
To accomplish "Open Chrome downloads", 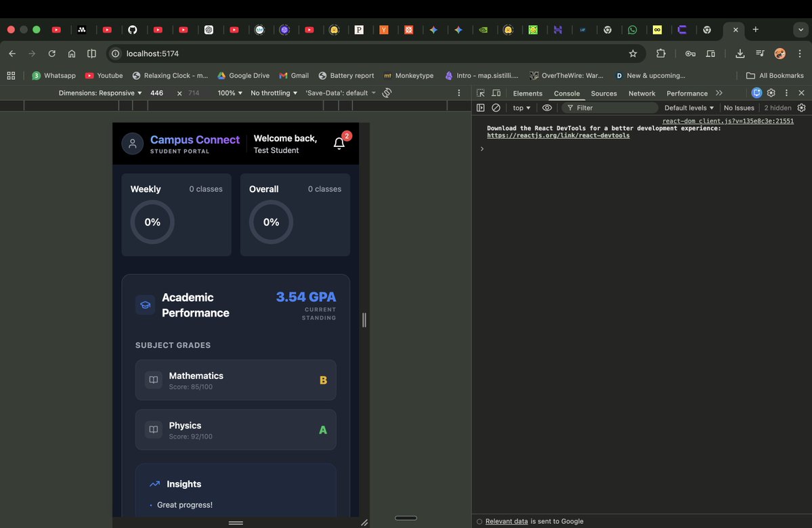I will tap(740, 53).
